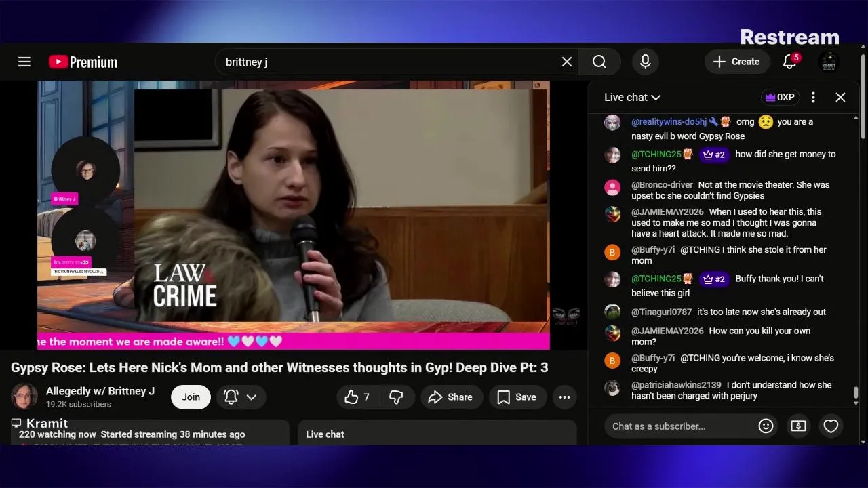Screen dimensions: 868x488
Task: Open Super Chat dollar icon
Action: (798, 426)
